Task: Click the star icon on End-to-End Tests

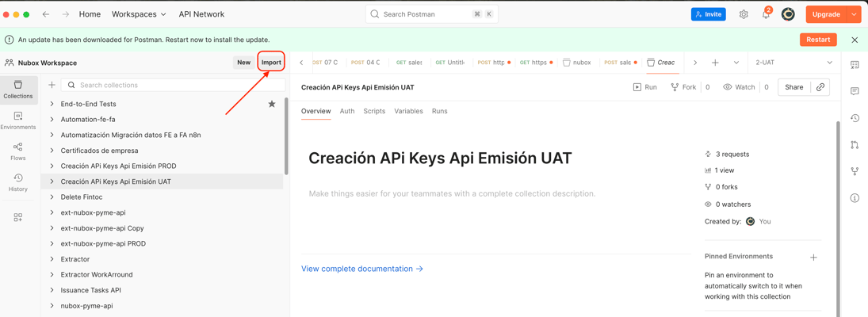Action: [272, 104]
